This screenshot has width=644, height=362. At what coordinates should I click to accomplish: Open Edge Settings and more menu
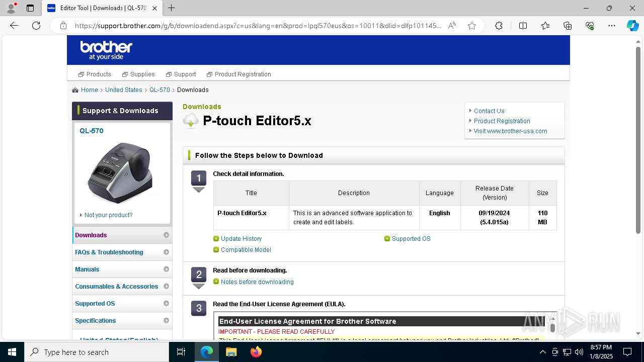(612, 26)
